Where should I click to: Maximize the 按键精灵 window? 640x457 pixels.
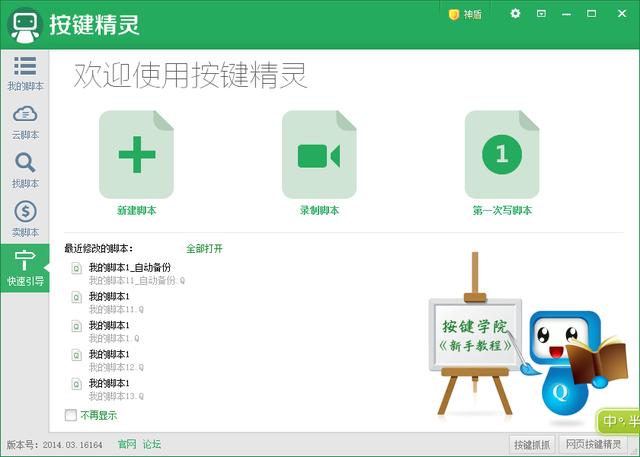tap(591, 14)
